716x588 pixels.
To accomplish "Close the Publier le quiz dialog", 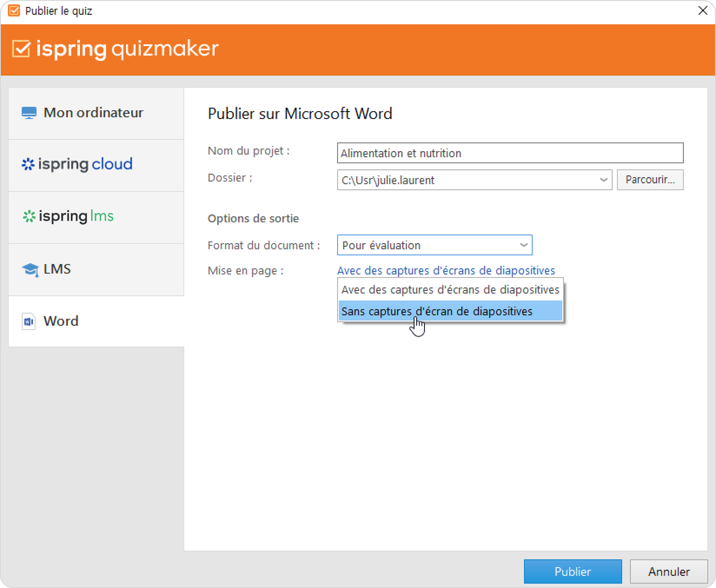I will 703,11.
